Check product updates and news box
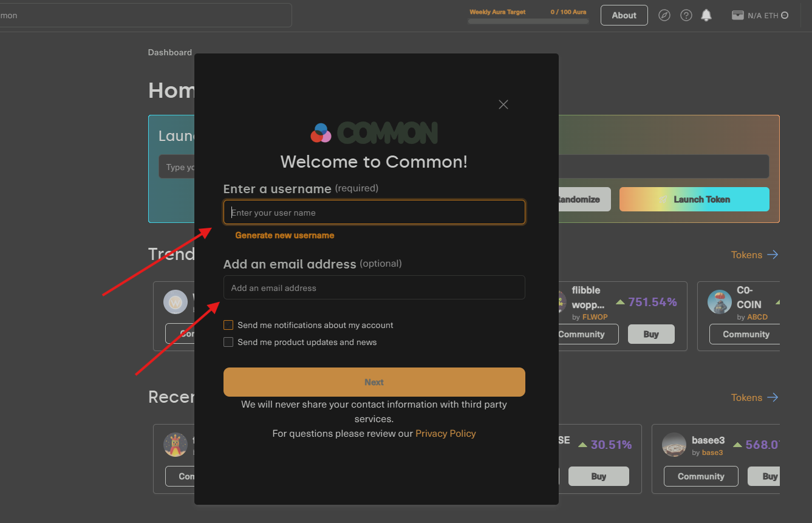 (x=228, y=342)
